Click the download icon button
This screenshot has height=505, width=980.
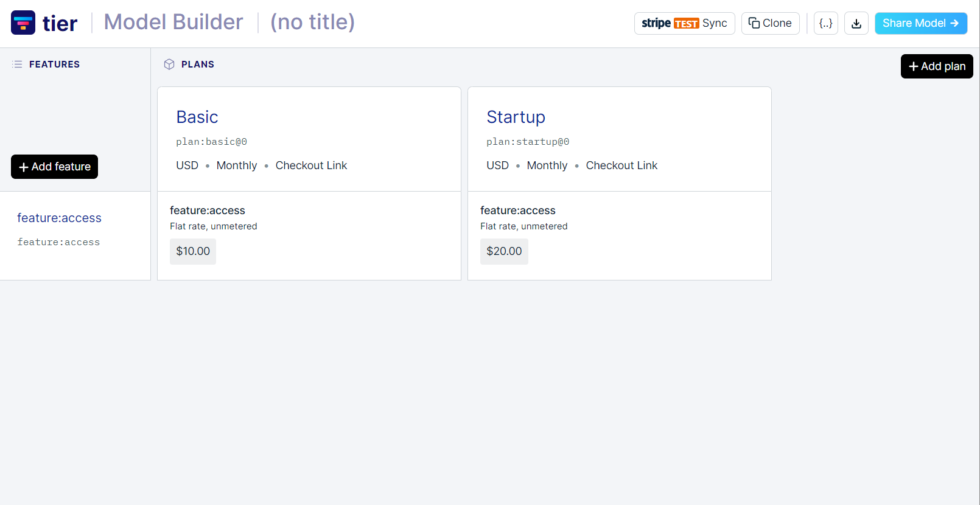pyautogui.click(x=856, y=23)
